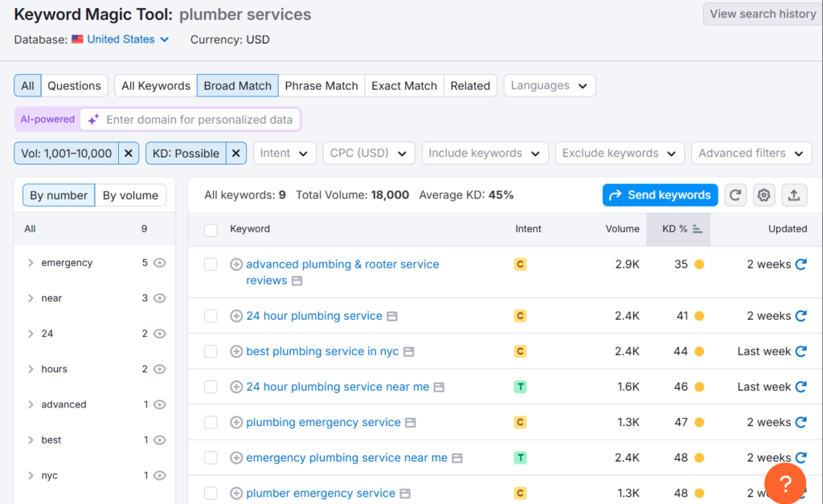Image resolution: width=823 pixels, height=504 pixels.
Task: Open the emergency plumbing service near me link
Action: (346, 457)
